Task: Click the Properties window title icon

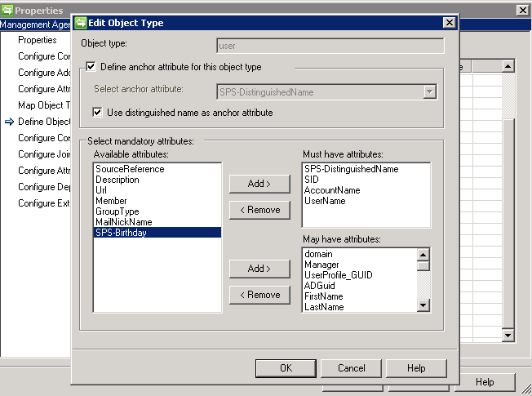Action: point(7,10)
